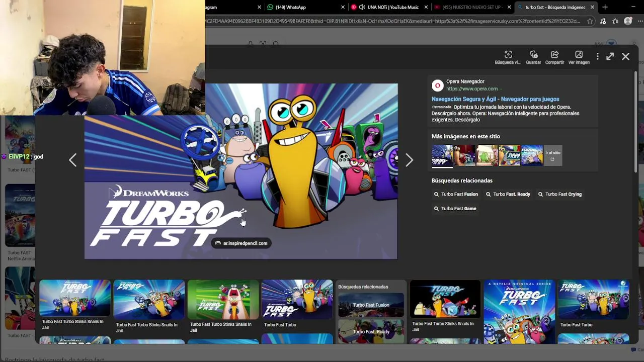Open Ver imagen in the viewer toolbar

[x=579, y=57]
